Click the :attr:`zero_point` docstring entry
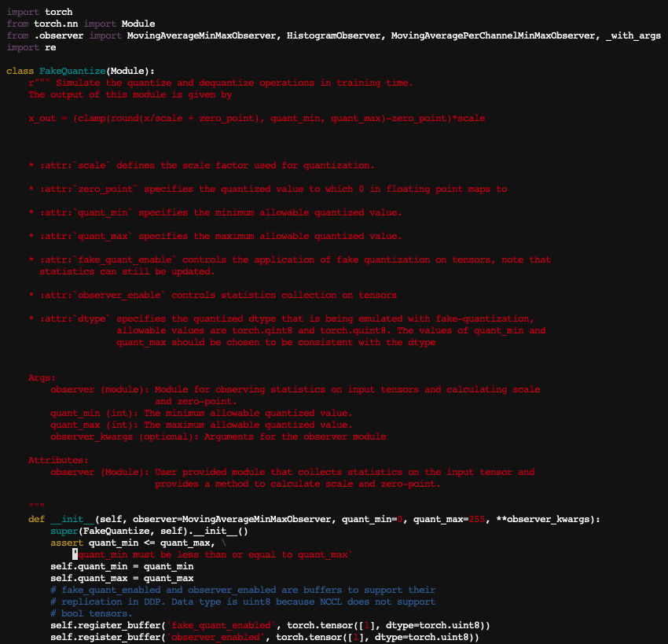The image size is (668, 644). pyautogui.click(x=267, y=190)
